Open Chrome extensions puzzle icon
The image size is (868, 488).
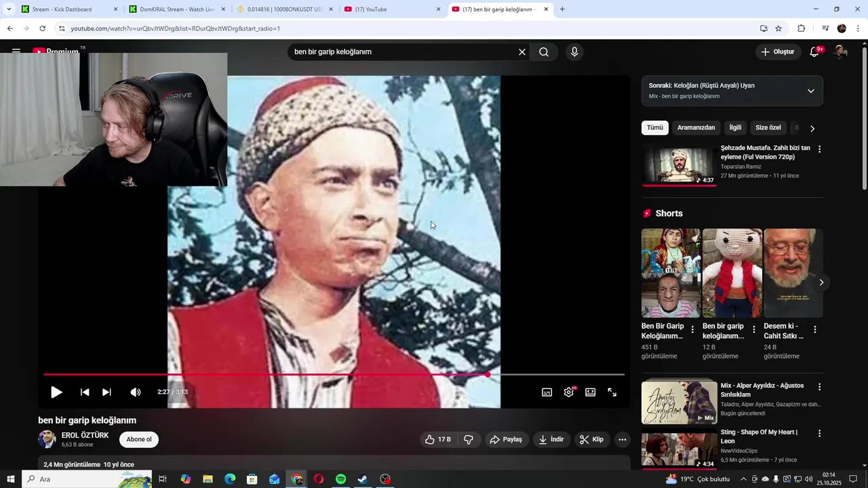[x=801, y=28]
